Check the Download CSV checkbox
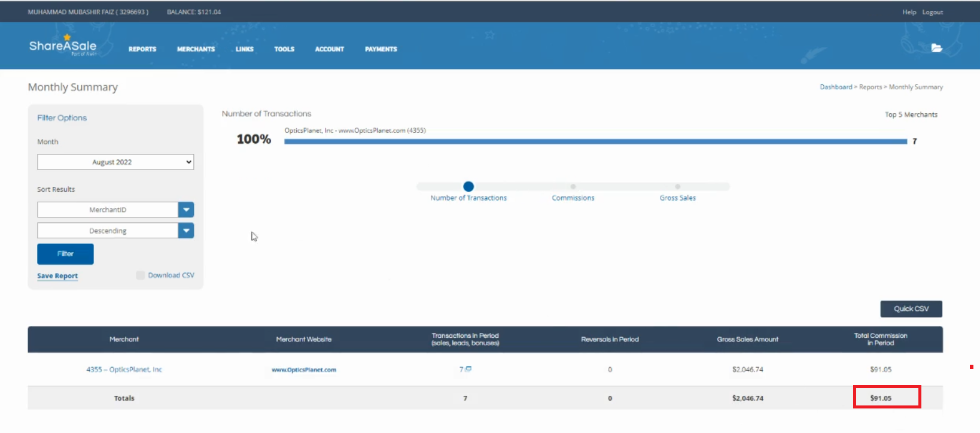The width and height of the screenshot is (980, 433). [x=141, y=275]
